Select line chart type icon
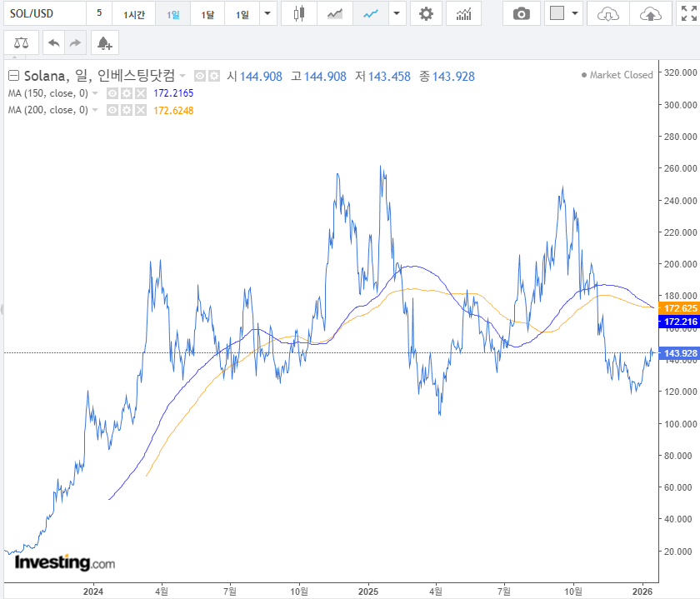The height and width of the screenshot is (599, 700). [371, 14]
